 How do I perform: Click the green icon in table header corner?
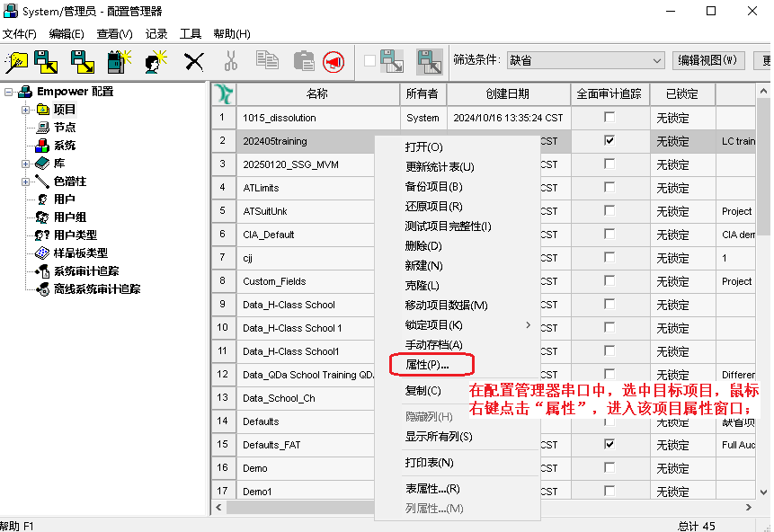pos(224,93)
